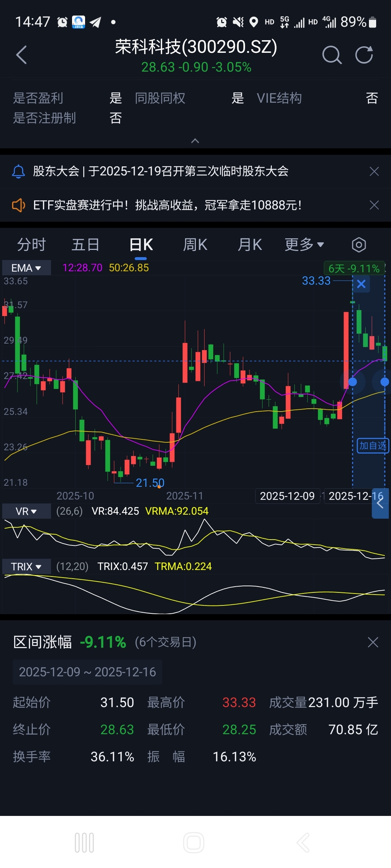
Task: Switch to 周K chart tab
Action: [x=195, y=244]
